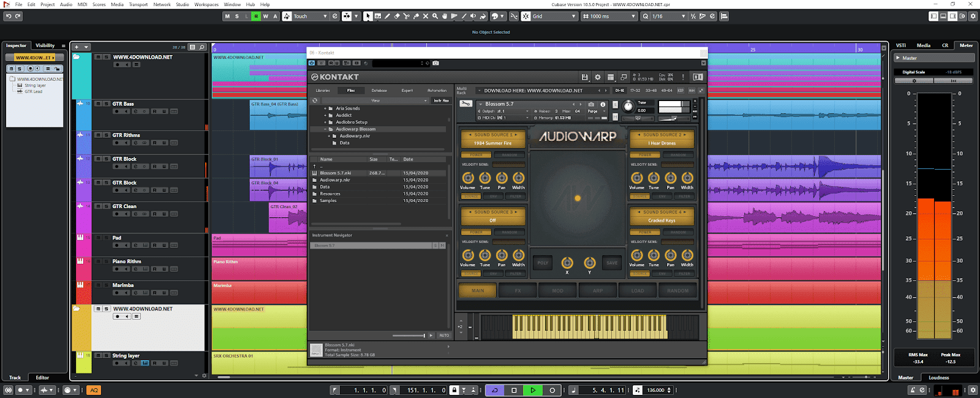This screenshot has height=398, width=980.
Task: Switch to Kontakt Database tab
Action: click(379, 91)
